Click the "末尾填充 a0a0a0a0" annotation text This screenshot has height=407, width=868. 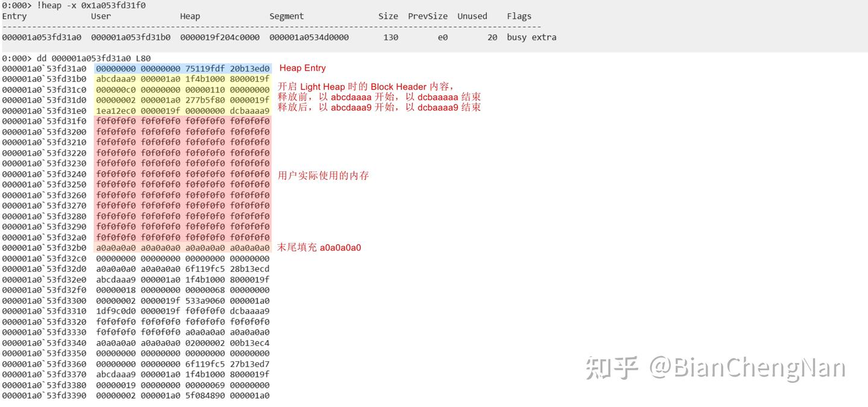pyautogui.click(x=320, y=247)
